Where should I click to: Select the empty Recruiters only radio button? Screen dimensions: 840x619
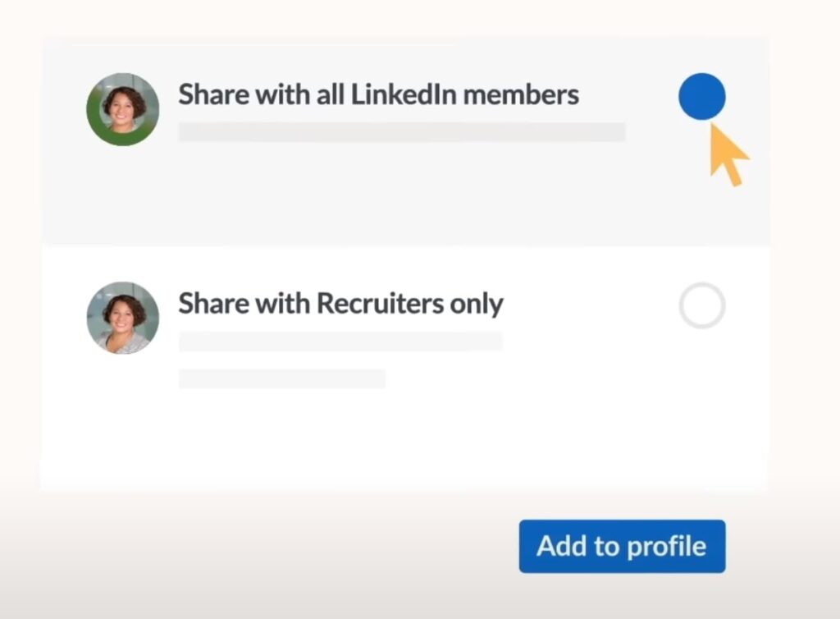coord(701,305)
